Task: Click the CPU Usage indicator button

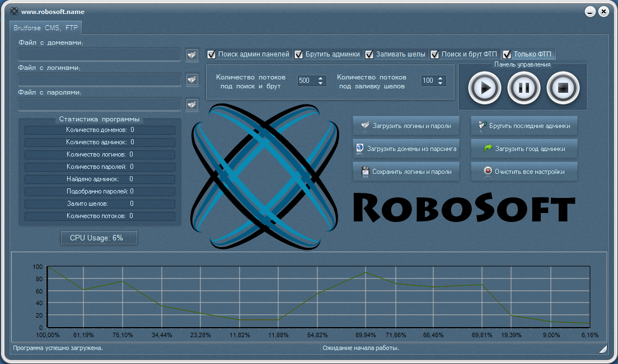Action: coord(99,238)
